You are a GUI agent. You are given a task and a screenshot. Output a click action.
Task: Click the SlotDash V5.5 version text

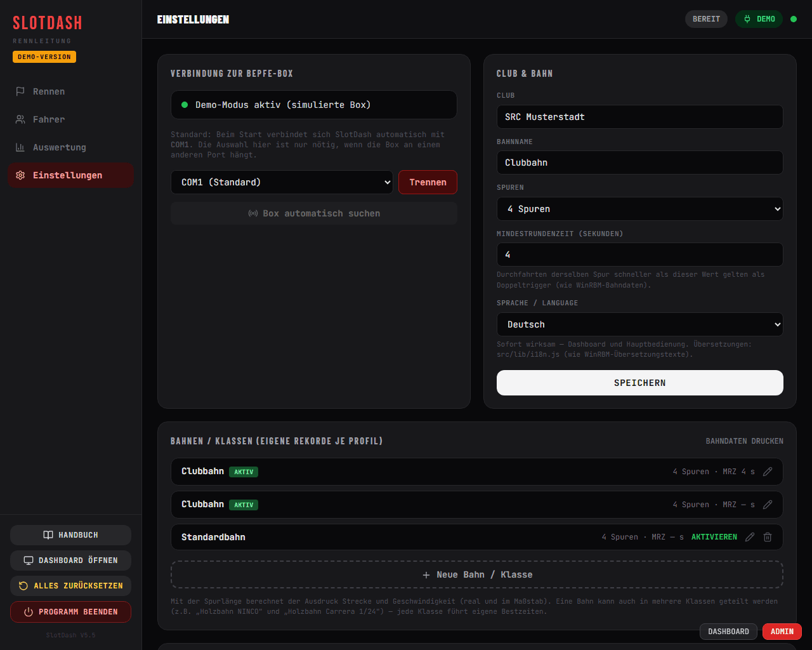tap(70, 635)
